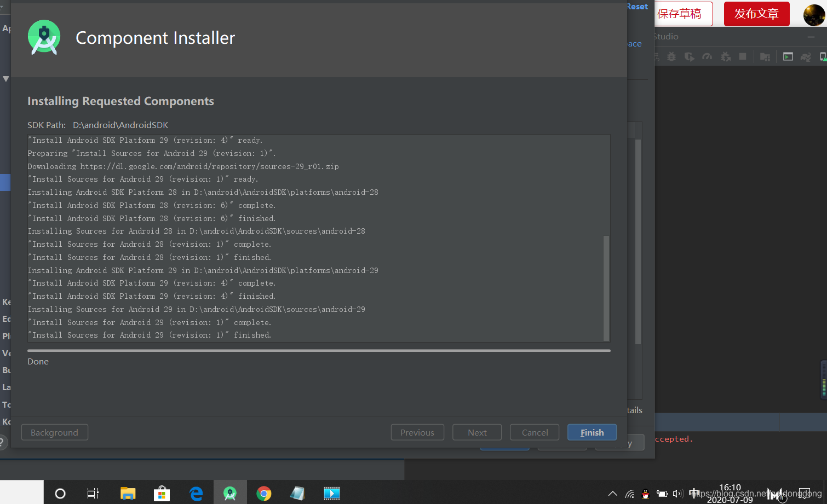Open Microsoft Edge from the taskbar
827x504 pixels.
[x=196, y=494]
